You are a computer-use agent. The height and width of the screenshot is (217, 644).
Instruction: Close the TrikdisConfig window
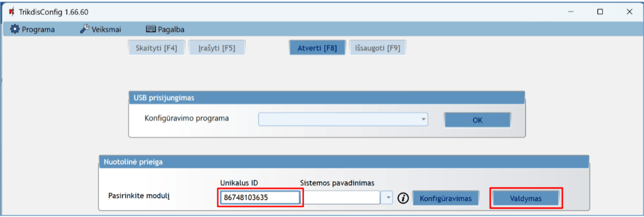pos(629,11)
